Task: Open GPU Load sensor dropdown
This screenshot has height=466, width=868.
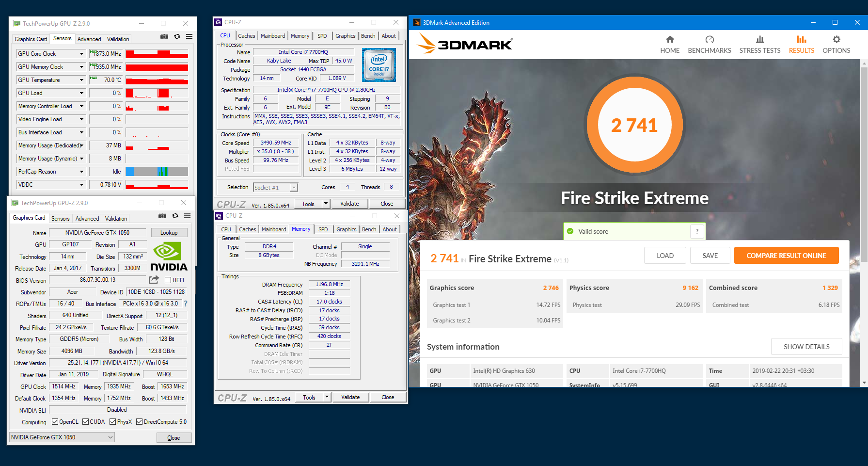Action: point(81,93)
